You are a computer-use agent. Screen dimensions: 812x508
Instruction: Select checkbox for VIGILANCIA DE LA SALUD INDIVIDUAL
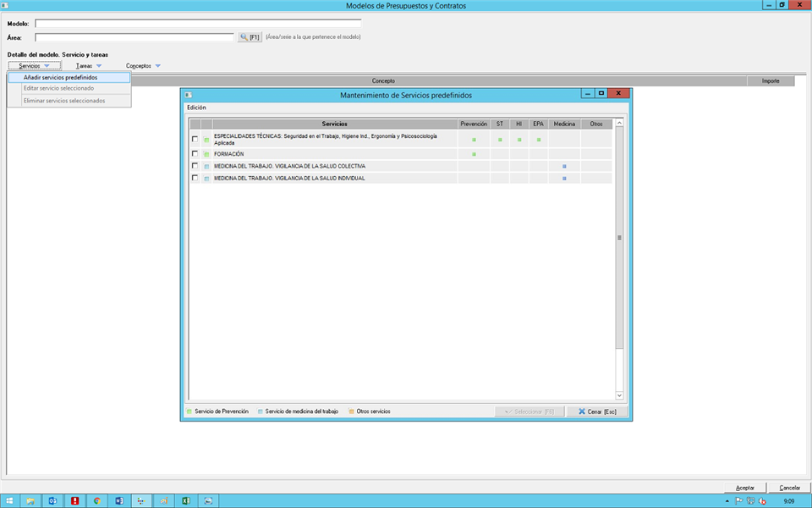click(x=195, y=178)
